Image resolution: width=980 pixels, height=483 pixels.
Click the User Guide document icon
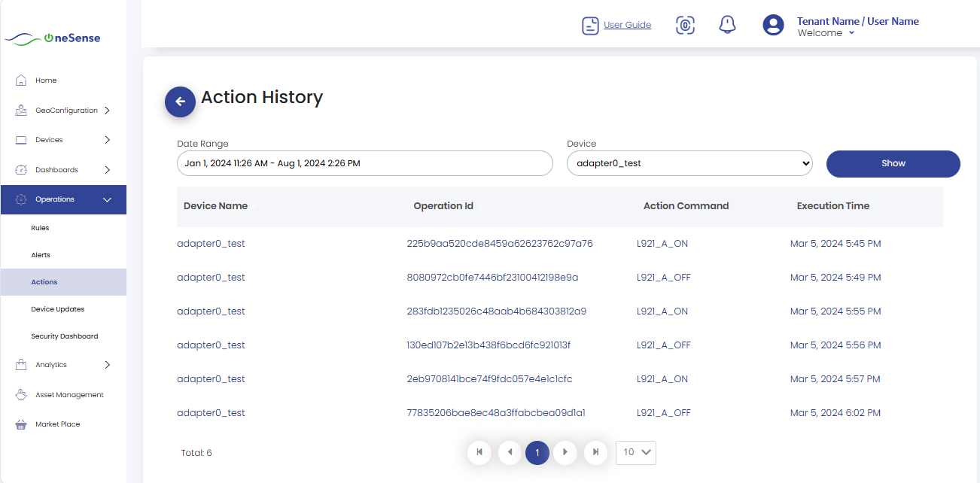point(590,26)
